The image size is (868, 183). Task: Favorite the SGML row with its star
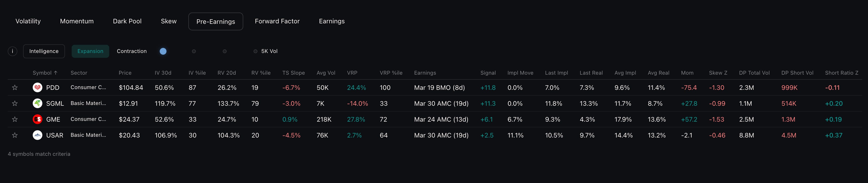click(15, 104)
